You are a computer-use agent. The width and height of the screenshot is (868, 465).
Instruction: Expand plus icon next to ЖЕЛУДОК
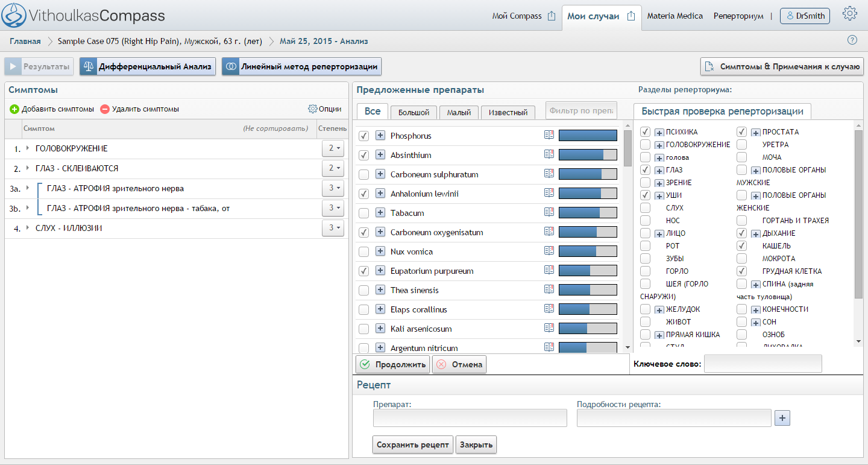tap(659, 309)
